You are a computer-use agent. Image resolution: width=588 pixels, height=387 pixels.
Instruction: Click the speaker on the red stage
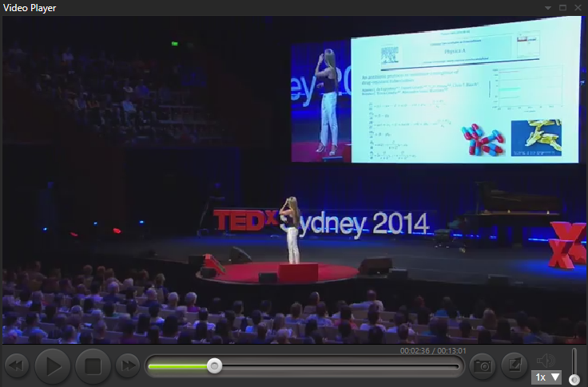point(292,230)
